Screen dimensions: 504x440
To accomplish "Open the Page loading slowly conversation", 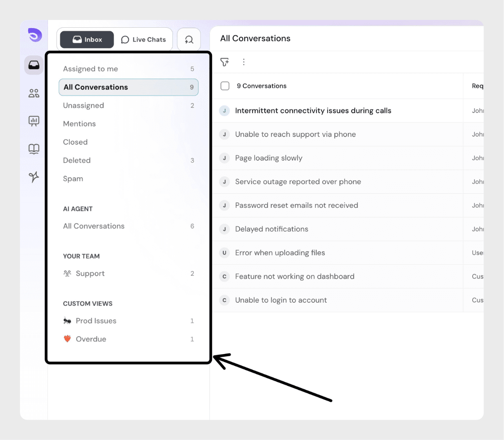I will [x=269, y=158].
